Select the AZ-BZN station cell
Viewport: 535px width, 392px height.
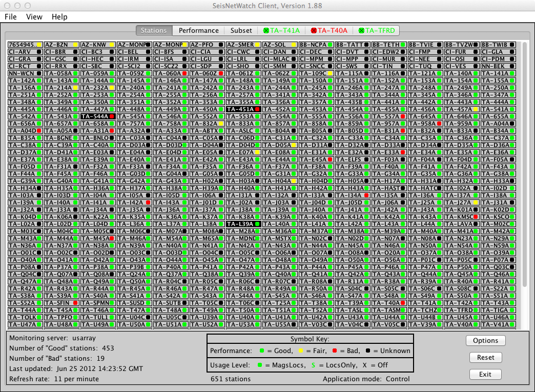61,45
